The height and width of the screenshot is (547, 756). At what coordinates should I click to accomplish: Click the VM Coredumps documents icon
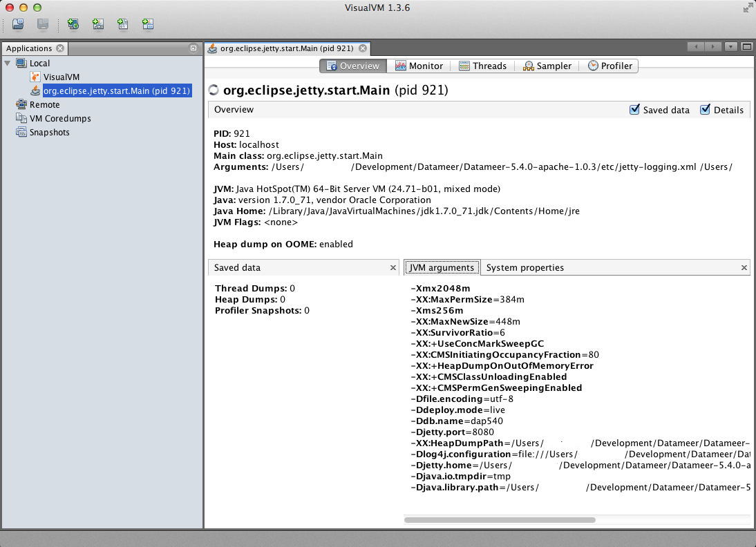21,118
